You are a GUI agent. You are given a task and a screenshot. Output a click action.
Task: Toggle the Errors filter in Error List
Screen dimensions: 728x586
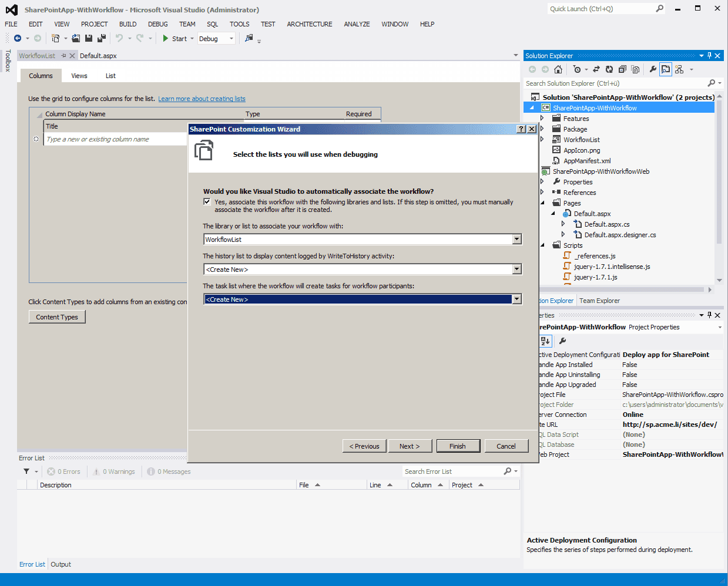[x=64, y=472]
